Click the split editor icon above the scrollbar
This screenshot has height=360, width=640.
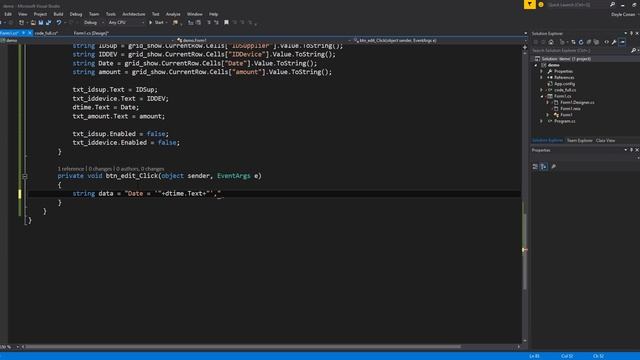pyautogui.click(x=524, y=48)
